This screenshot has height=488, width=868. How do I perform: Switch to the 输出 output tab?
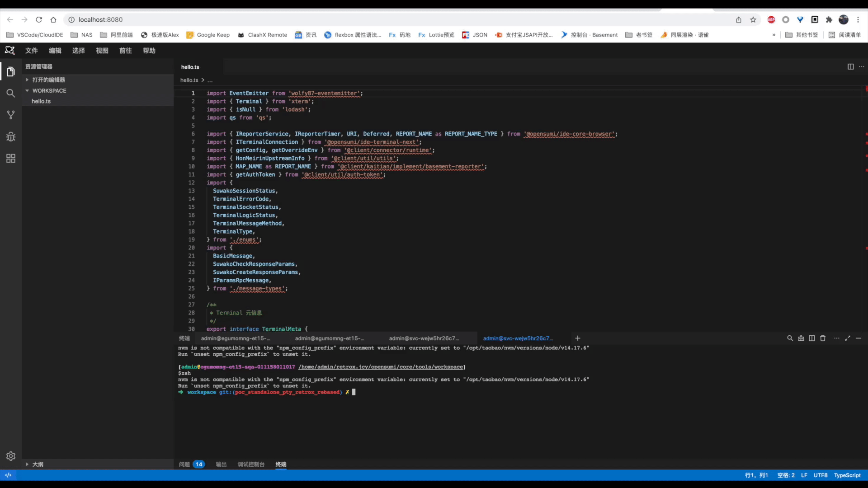tap(221, 464)
